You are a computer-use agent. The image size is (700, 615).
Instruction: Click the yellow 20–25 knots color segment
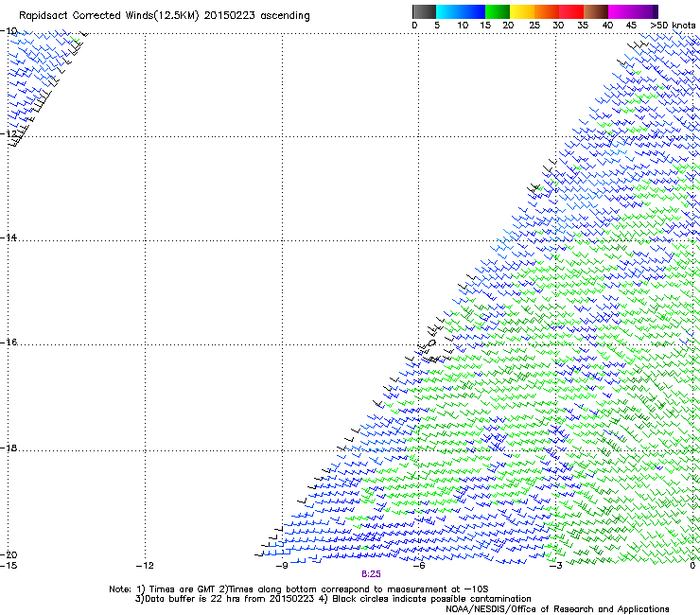(522, 11)
